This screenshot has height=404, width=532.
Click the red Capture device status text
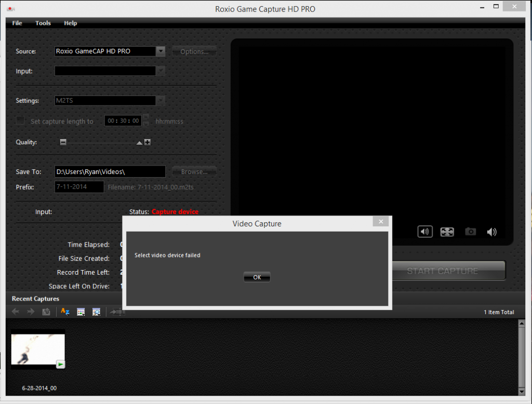(x=175, y=212)
